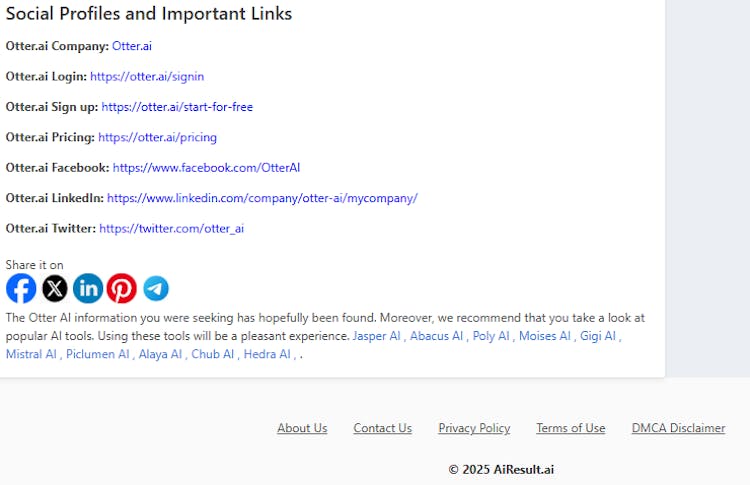Open About Us in footer
This screenshot has height=485, width=750.
point(302,428)
